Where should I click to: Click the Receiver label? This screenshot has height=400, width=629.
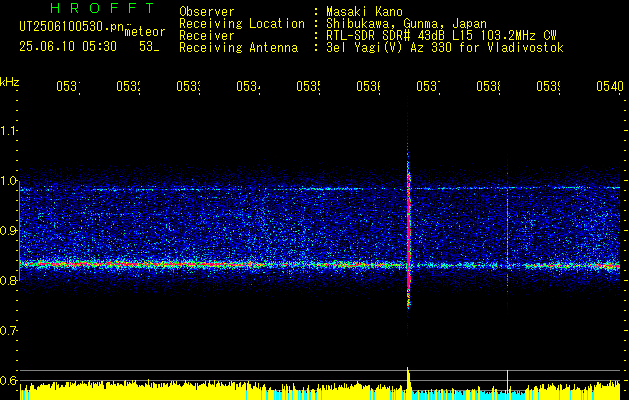click(207, 36)
